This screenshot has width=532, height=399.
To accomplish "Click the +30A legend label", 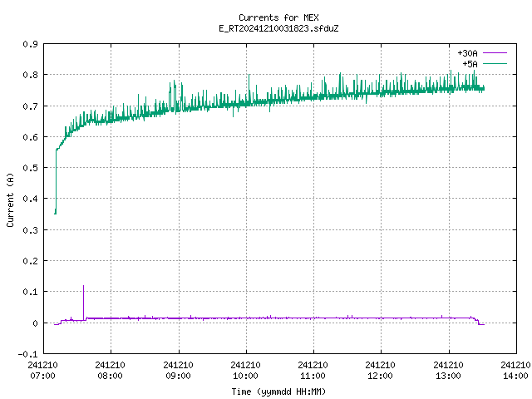I will tap(467, 53).
